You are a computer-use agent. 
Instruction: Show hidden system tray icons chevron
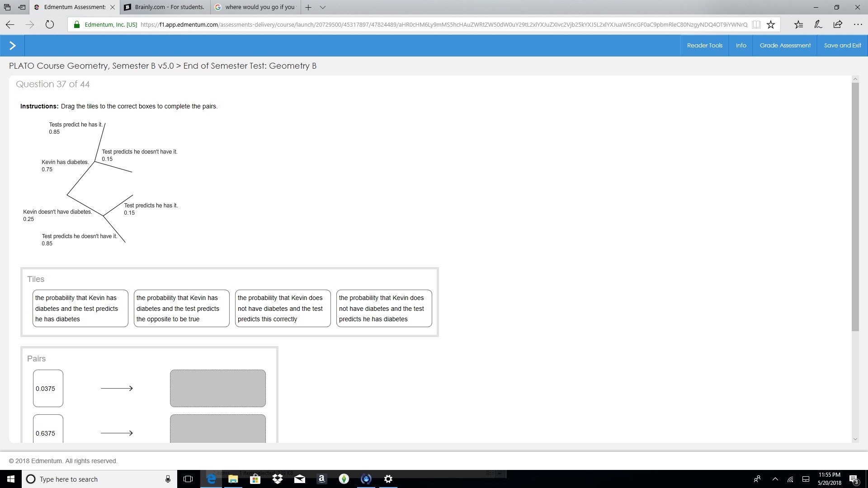coord(775,479)
